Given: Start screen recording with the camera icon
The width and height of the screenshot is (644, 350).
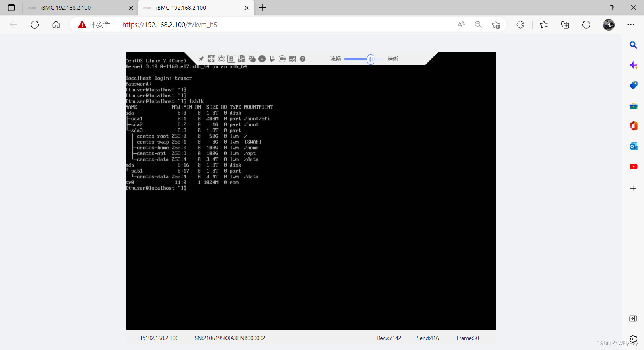Looking at the screenshot, I should click(x=282, y=59).
